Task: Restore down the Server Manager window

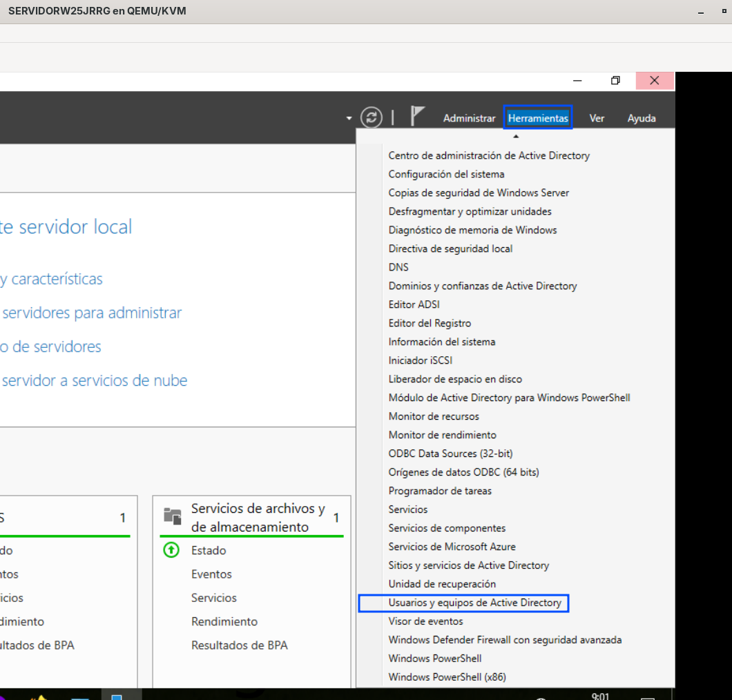Action: (x=616, y=81)
